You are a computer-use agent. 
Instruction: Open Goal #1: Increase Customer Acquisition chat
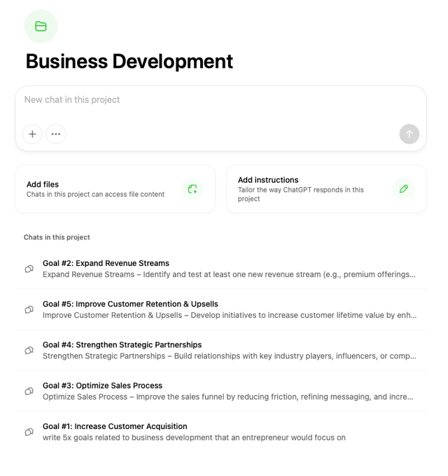221,432
